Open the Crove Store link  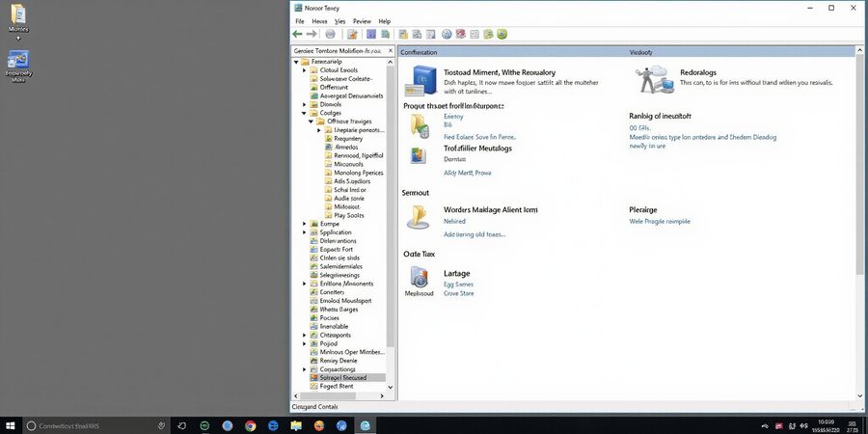coord(458,293)
